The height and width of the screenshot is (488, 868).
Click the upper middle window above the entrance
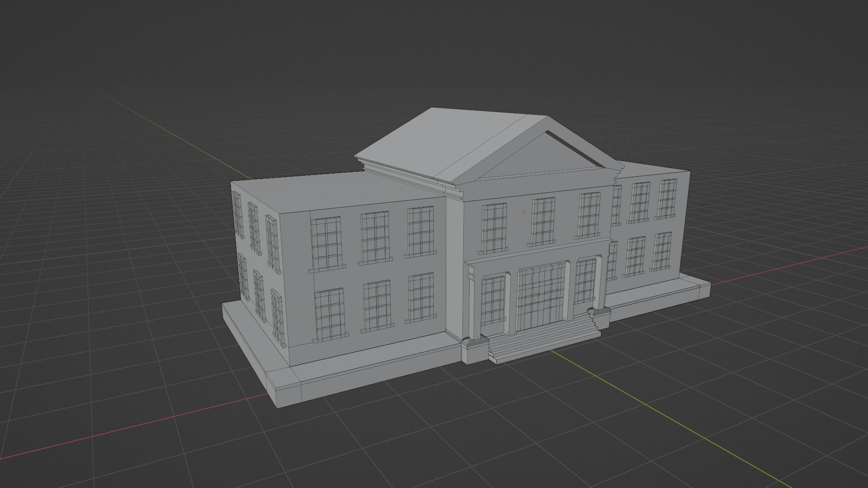pyautogui.click(x=542, y=221)
